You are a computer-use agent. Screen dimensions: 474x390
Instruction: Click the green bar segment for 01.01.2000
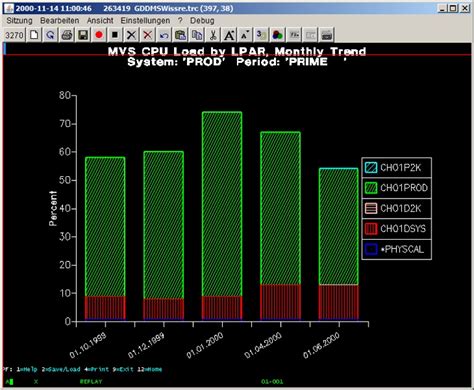click(222, 204)
